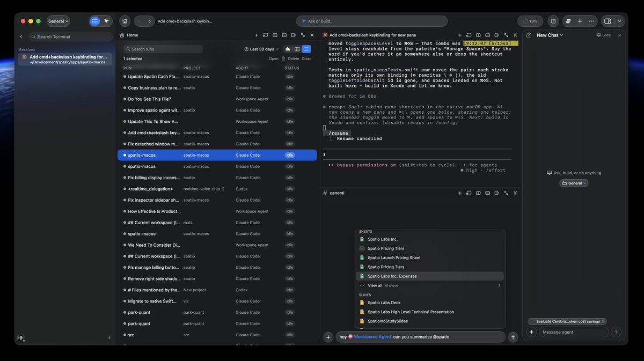Remove the Evaluate Cerebra chip
644x361 pixels.
click(x=603, y=321)
